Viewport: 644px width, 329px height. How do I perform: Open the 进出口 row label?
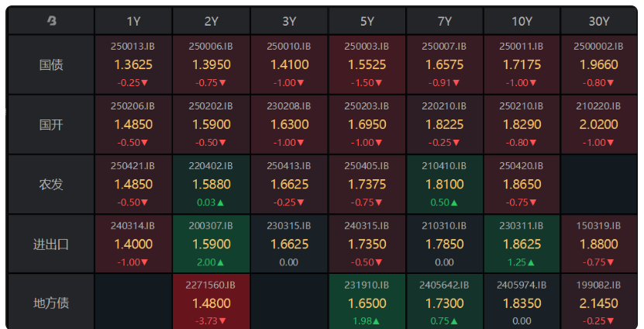pyautogui.click(x=52, y=244)
